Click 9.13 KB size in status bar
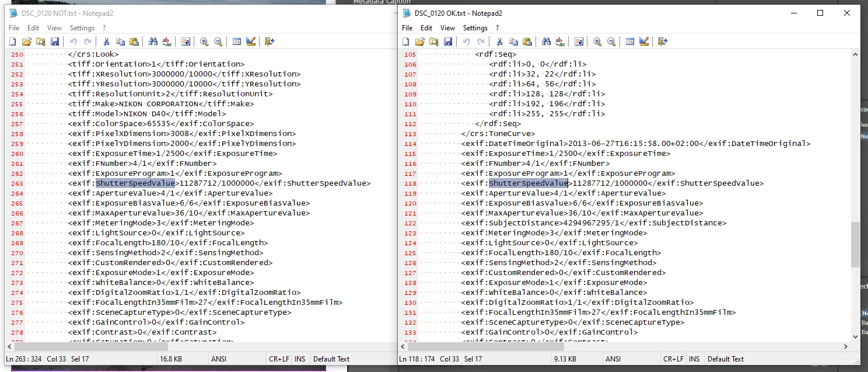This screenshot has width=868, height=372. point(565,359)
